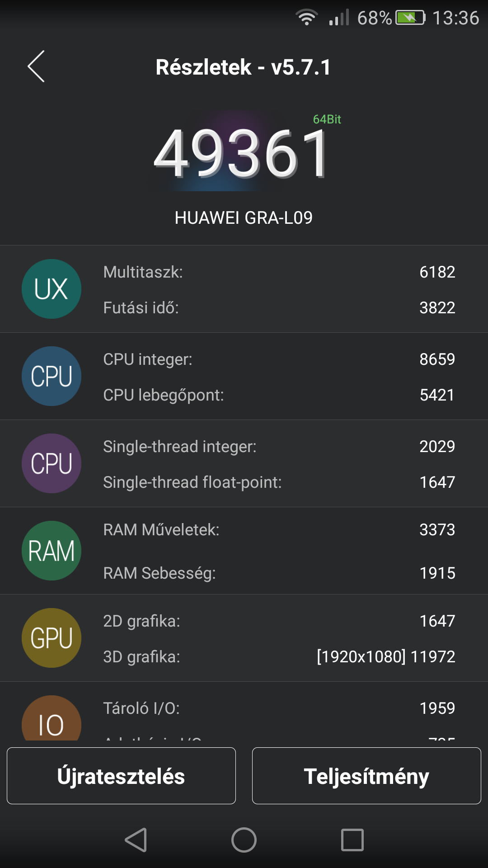Tap the teal UX category icon
488x868 pixels.
point(52,289)
